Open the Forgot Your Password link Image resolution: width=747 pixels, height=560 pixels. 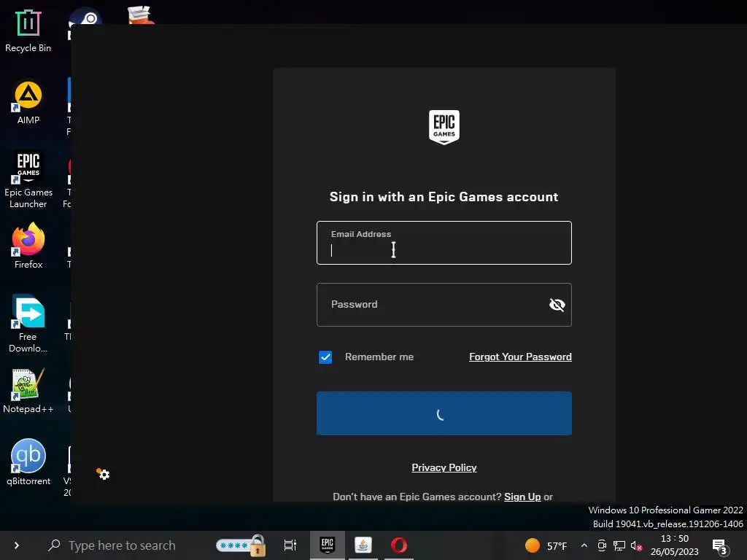[x=520, y=357]
